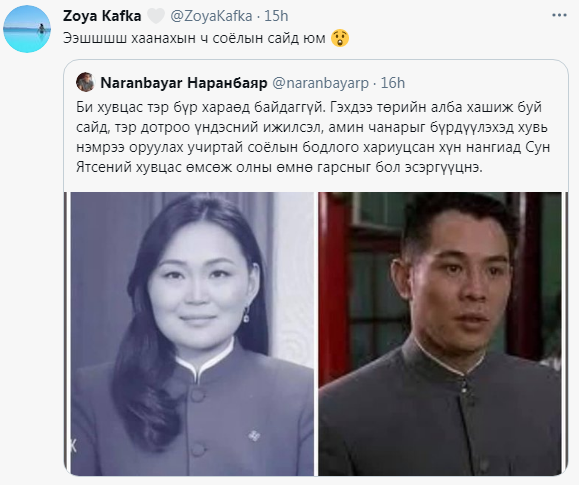Select the tweet text starting with Ээшшшш
Viewport: 579px width, 485px height.
194,38
